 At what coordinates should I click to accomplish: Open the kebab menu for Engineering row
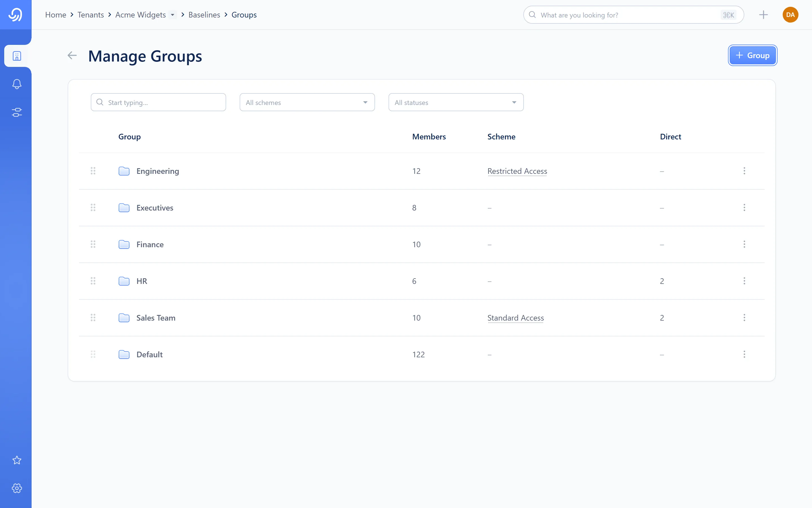744,171
